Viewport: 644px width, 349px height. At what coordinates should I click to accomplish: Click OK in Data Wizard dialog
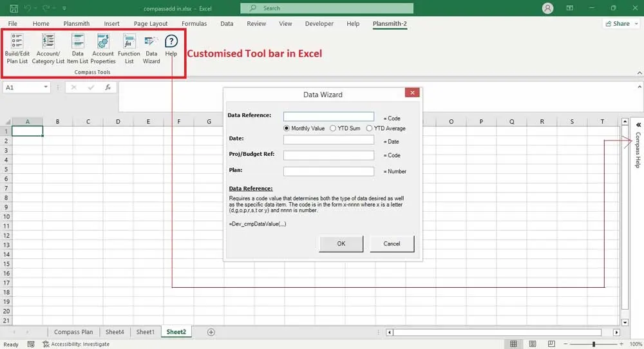[341, 243]
